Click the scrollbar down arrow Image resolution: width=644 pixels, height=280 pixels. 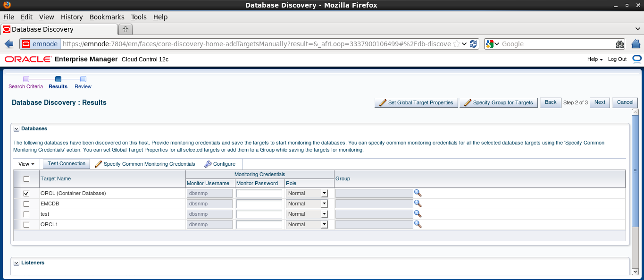[635, 272]
